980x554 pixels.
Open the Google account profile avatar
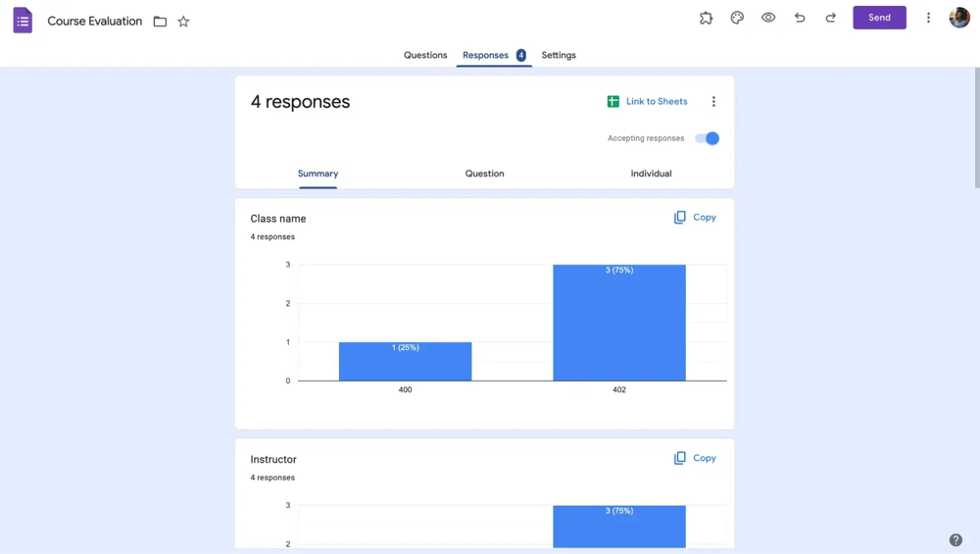click(x=959, y=18)
